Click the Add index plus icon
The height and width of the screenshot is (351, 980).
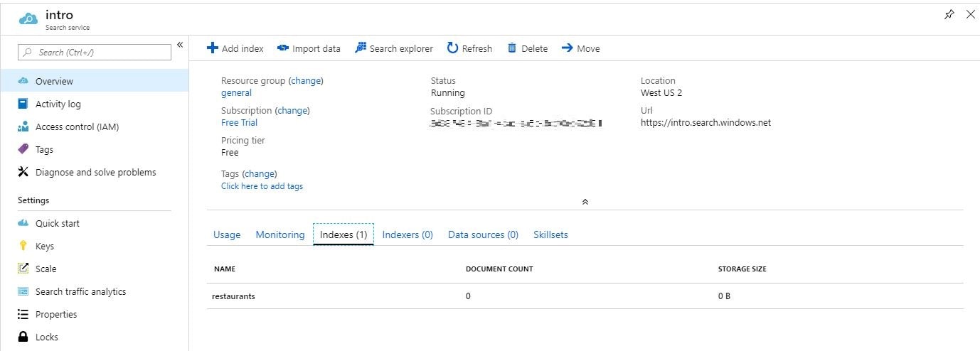tap(212, 48)
